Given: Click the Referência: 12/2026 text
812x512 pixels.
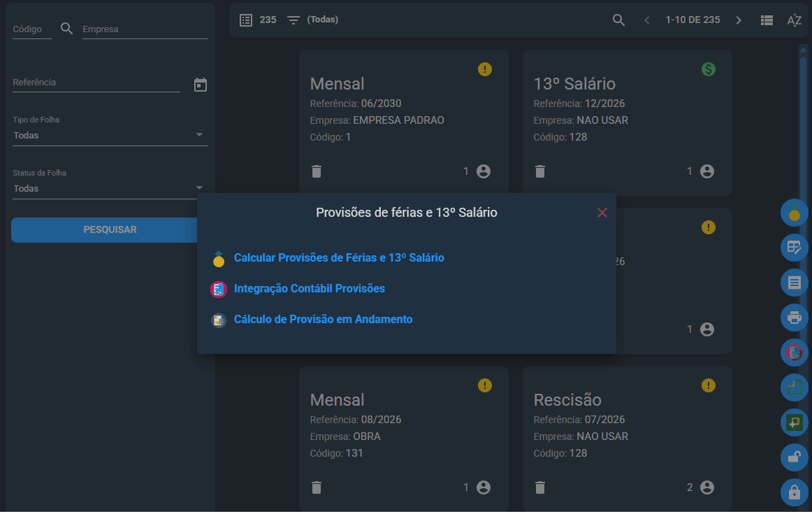Looking at the screenshot, I should pyautogui.click(x=579, y=104).
